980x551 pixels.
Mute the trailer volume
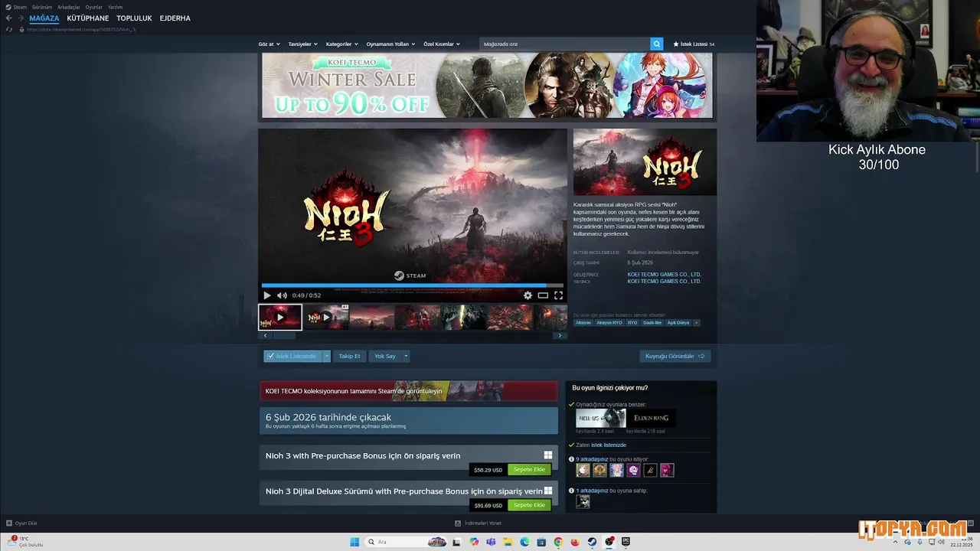coord(282,295)
